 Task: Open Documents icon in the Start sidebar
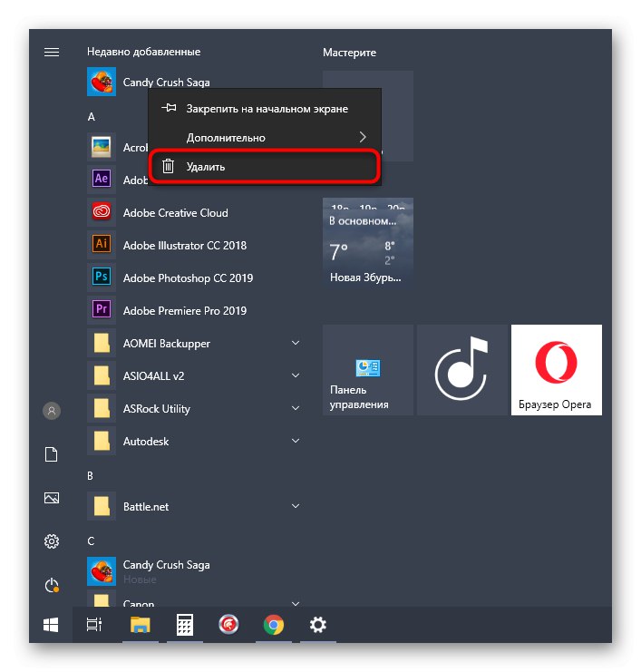coord(52,454)
